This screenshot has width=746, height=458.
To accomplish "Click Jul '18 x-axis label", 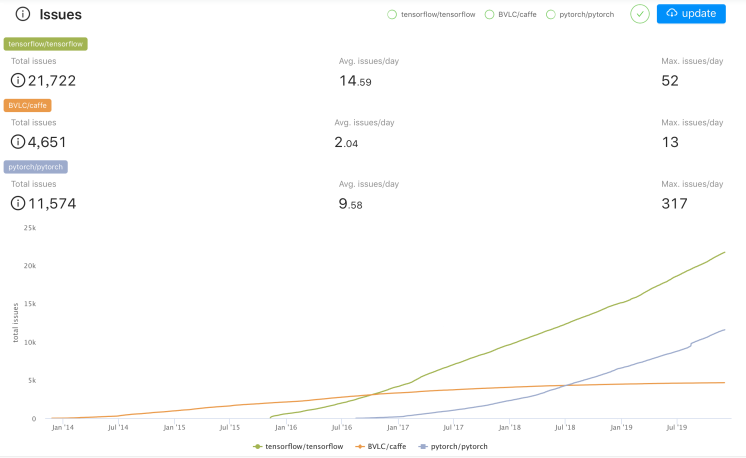I will tap(565, 428).
